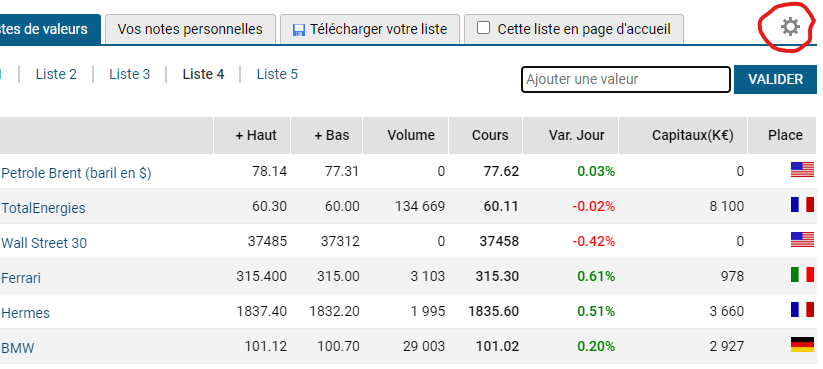Select Liste 2

click(x=56, y=75)
